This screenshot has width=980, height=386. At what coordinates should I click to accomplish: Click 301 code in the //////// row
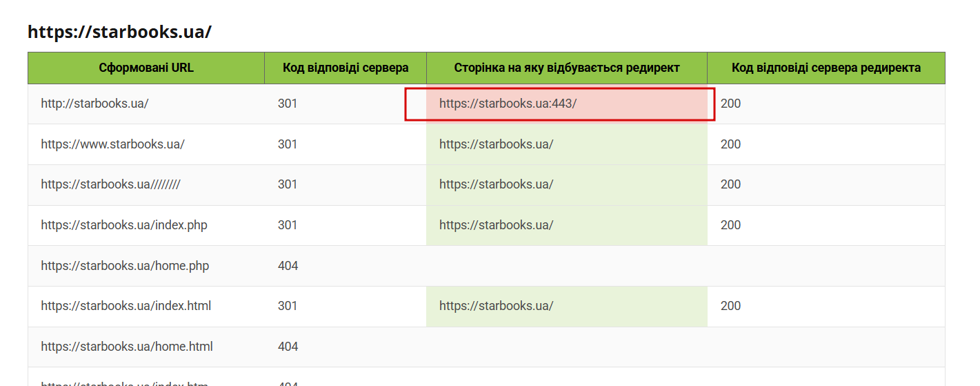click(x=288, y=184)
